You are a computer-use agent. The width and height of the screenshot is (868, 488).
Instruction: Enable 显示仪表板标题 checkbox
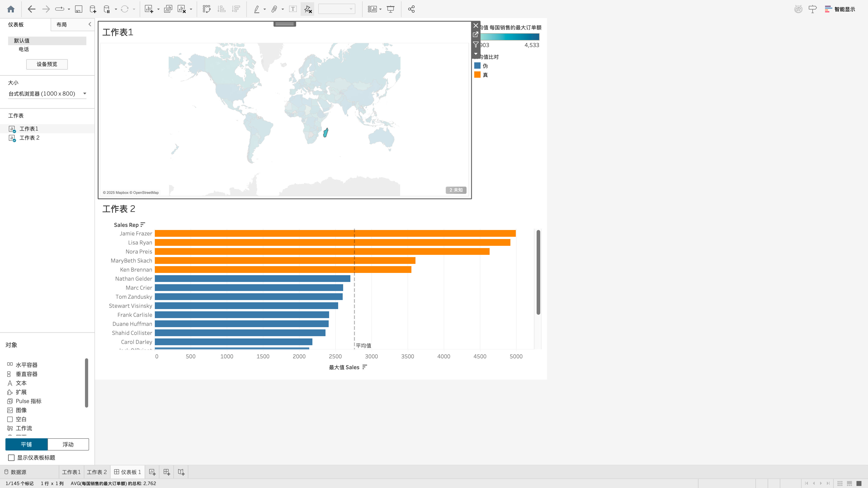[11, 457]
